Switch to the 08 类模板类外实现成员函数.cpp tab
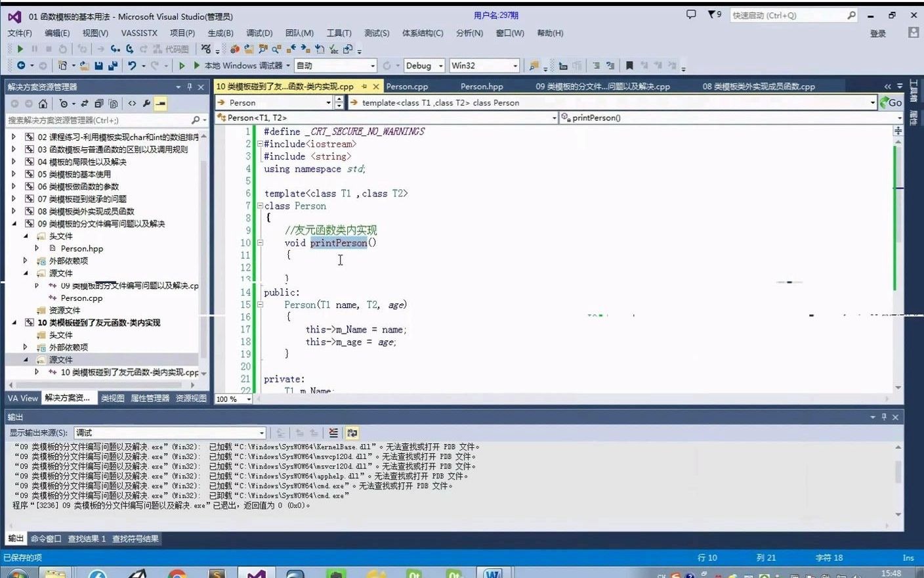924x578 pixels. (759, 87)
